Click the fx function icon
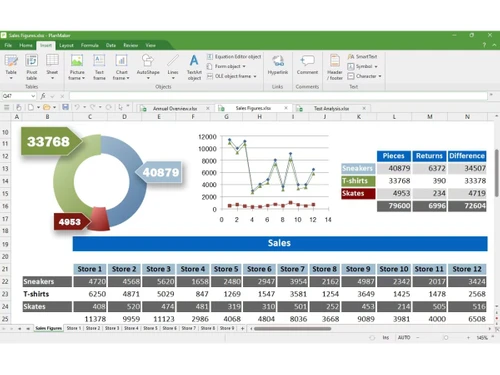The width and height of the screenshot is (500, 375). pyautogui.click(x=43, y=96)
